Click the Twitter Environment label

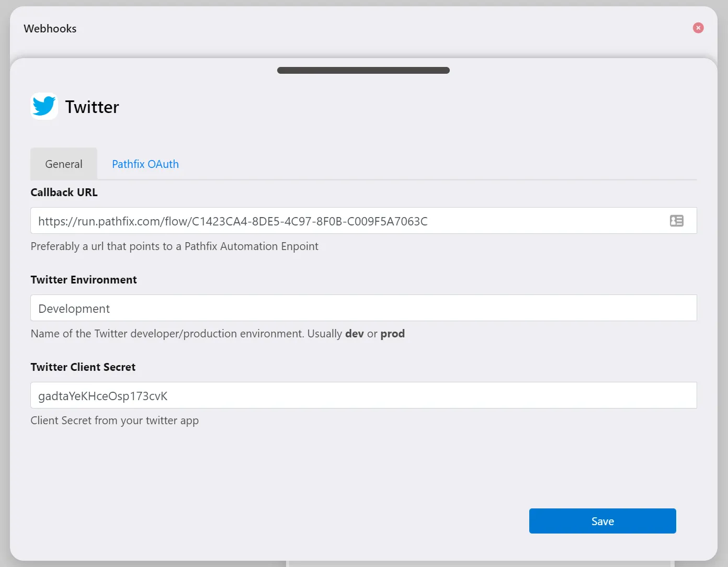[84, 279]
